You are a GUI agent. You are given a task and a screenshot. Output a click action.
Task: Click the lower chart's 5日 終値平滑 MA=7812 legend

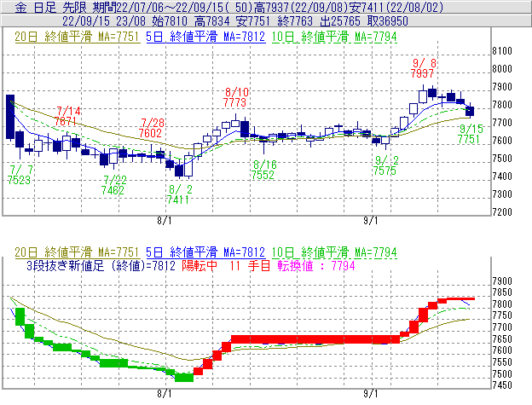(205, 252)
